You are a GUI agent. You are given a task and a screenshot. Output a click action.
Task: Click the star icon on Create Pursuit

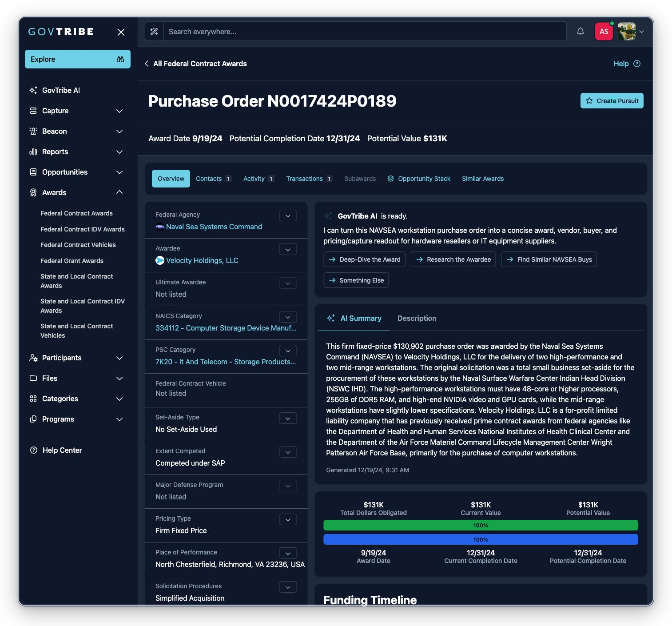click(589, 101)
